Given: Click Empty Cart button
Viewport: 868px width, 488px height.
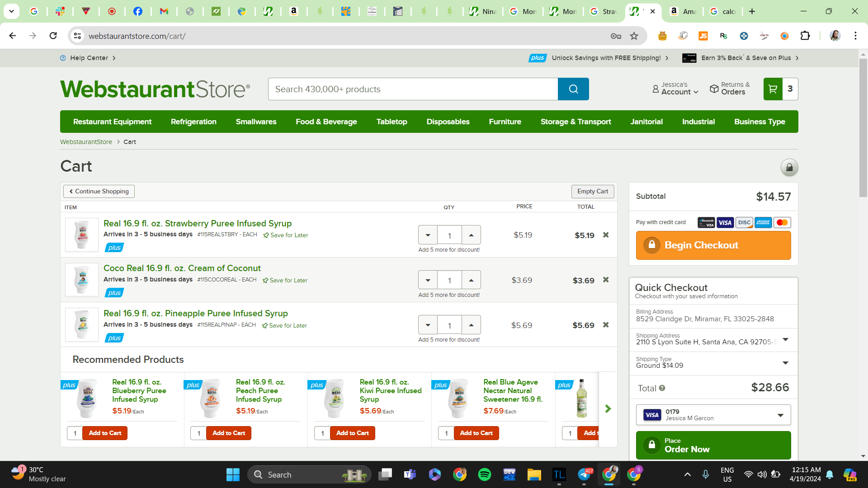Looking at the screenshot, I should pos(593,191).
